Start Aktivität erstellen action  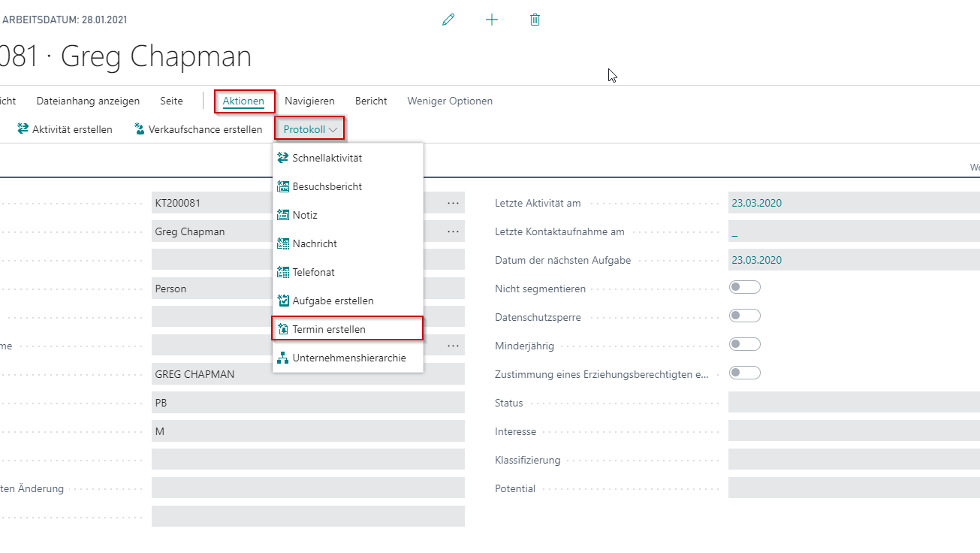pos(70,128)
